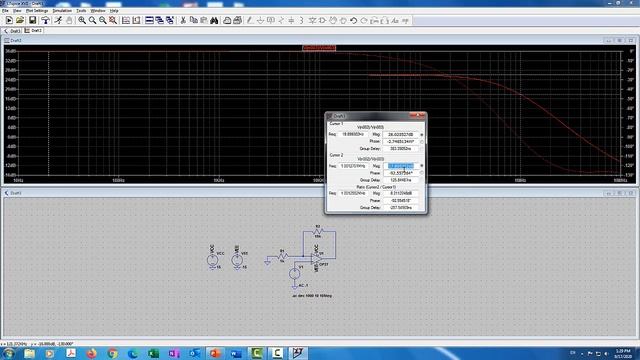Open the Window menu
The height and width of the screenshot is (360, 640).
tap(98, 11)
